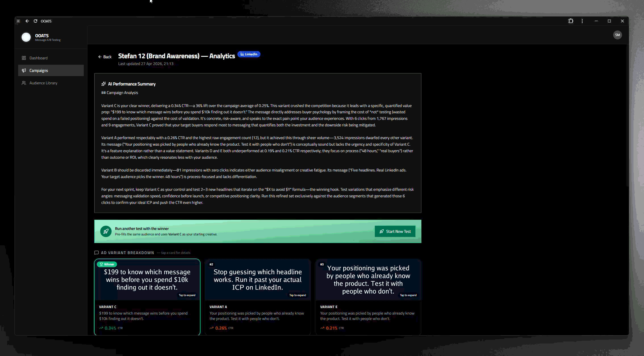Click the LinkedIn platform badge
This screenshot has width=644, height=356.
click(249, 54)
